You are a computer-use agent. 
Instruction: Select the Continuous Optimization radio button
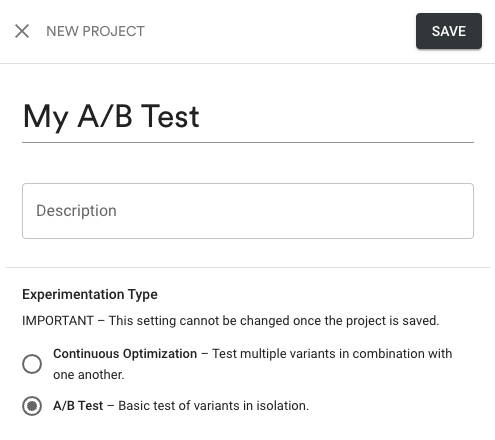32,364
